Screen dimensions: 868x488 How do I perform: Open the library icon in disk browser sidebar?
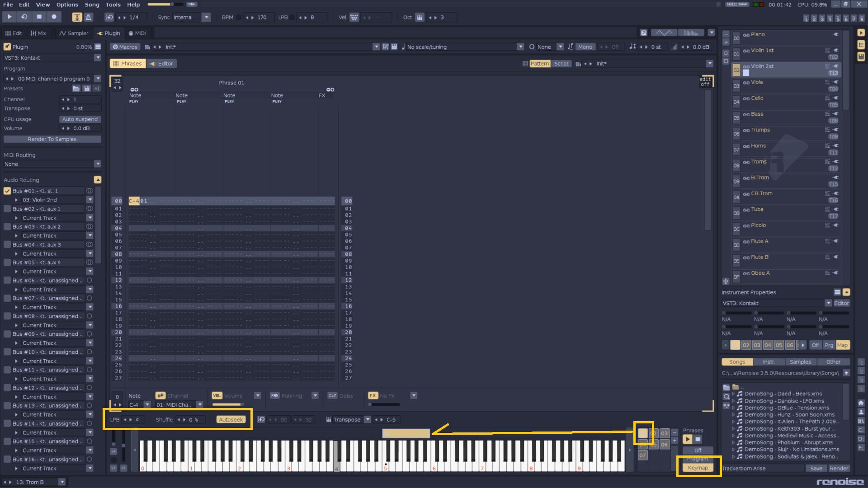point(861,421)
